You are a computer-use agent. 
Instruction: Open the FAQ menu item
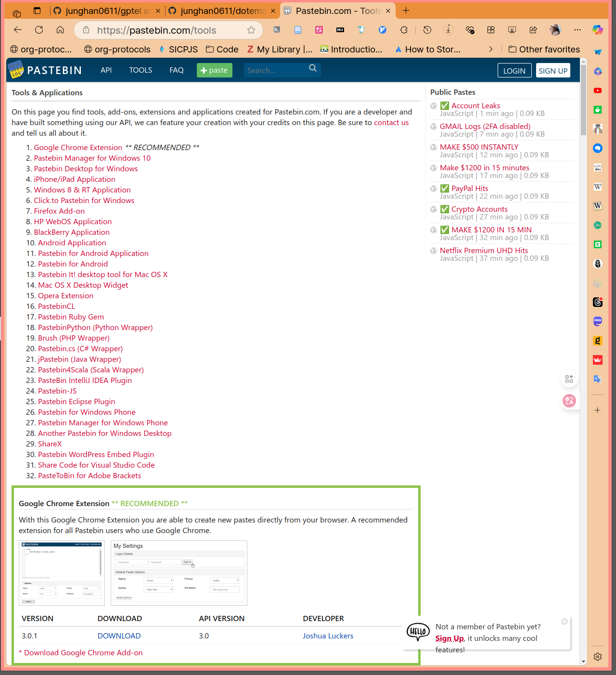pyautogui.click(x=177, y=70)
